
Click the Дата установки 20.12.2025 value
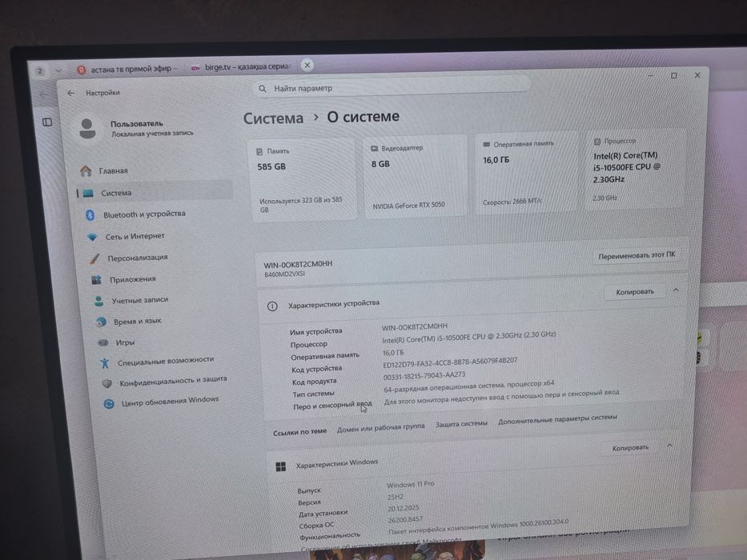coord(404,508)
